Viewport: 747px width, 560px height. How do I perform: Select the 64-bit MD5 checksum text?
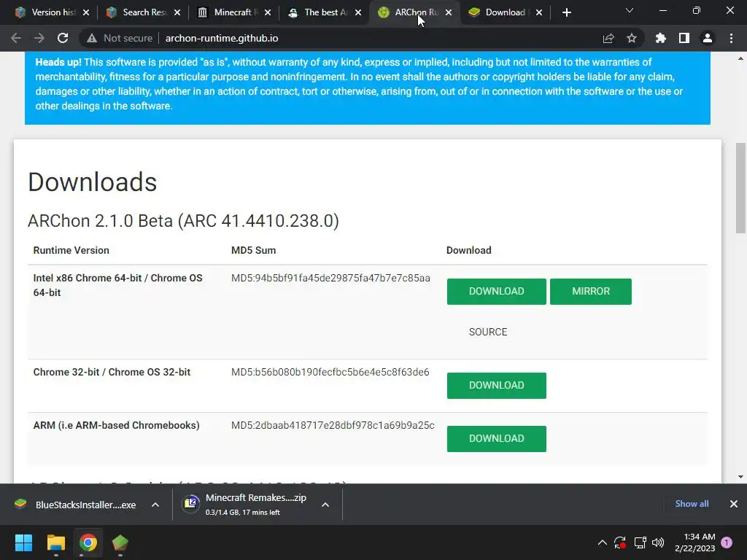point(330,278)
